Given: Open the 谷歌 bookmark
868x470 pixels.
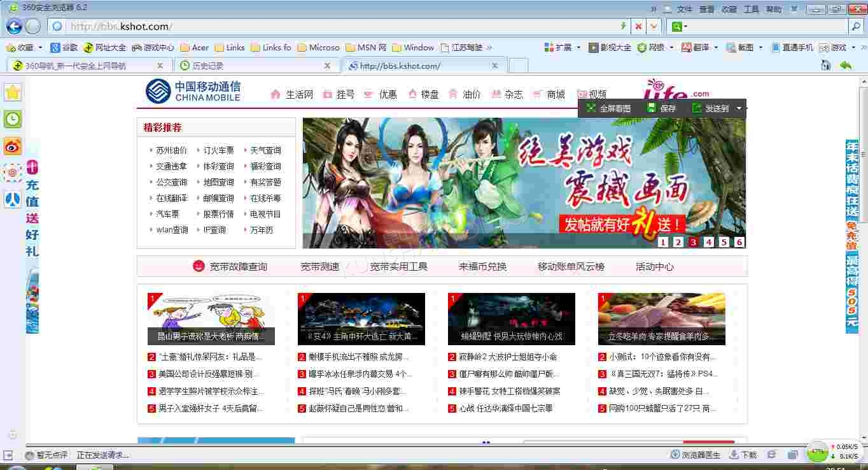Looking at the screenshot, I should pos(64,47).
